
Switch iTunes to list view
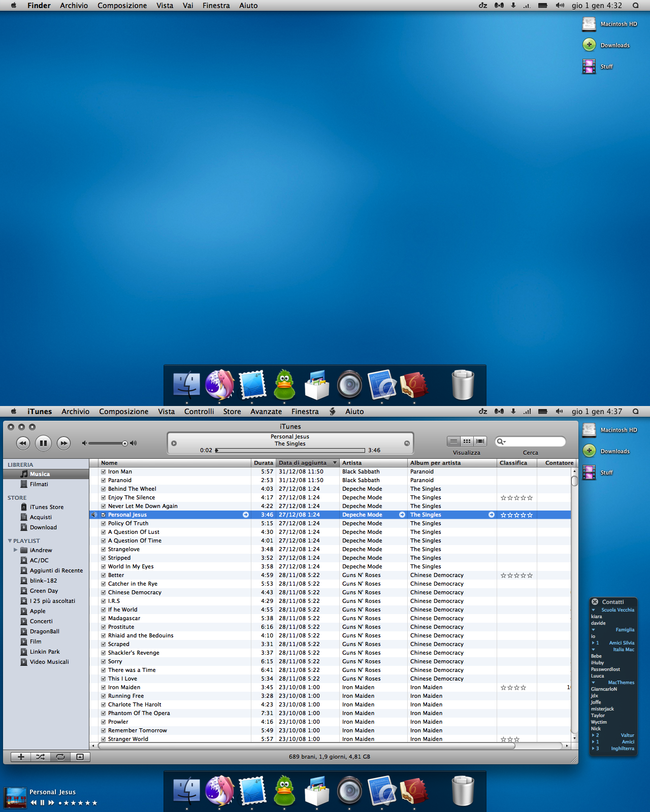click(453, 441)
